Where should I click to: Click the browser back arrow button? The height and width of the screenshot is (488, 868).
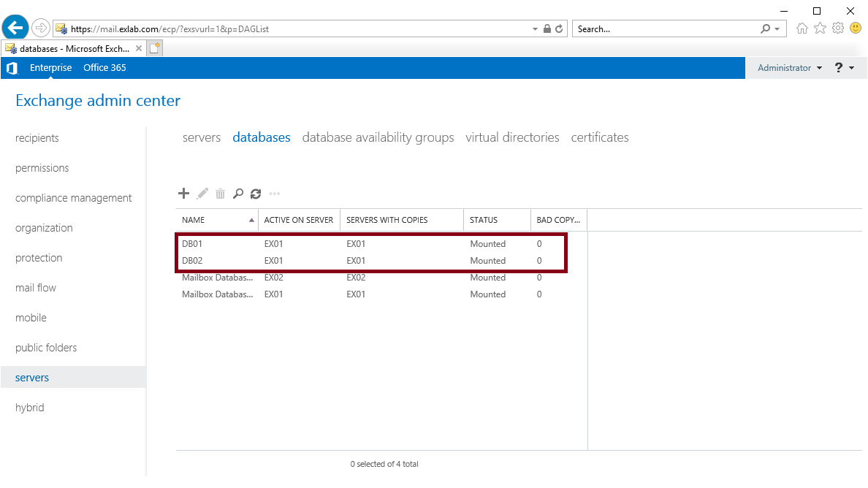[x=15, y=27]
